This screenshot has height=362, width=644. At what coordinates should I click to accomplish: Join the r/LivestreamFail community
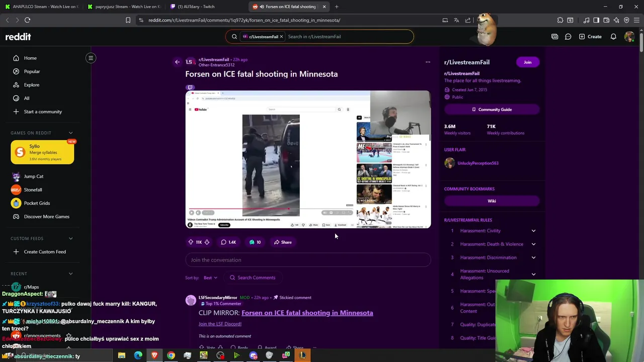tap(527, 62)
